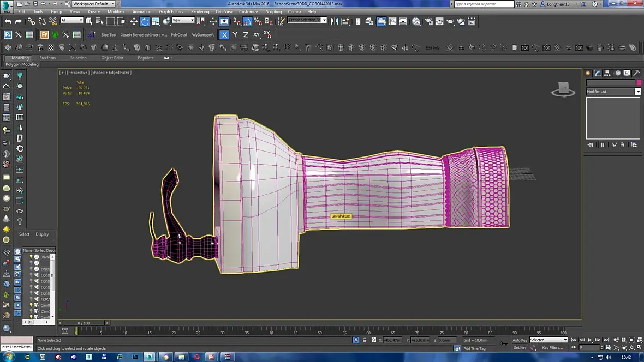
Task: Switch to the Freeform ribbon tab
Action: tap(47, 58)
